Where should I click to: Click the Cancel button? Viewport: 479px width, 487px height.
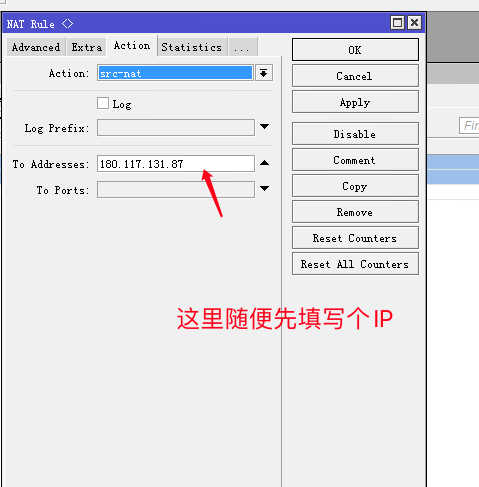point(355,76)
